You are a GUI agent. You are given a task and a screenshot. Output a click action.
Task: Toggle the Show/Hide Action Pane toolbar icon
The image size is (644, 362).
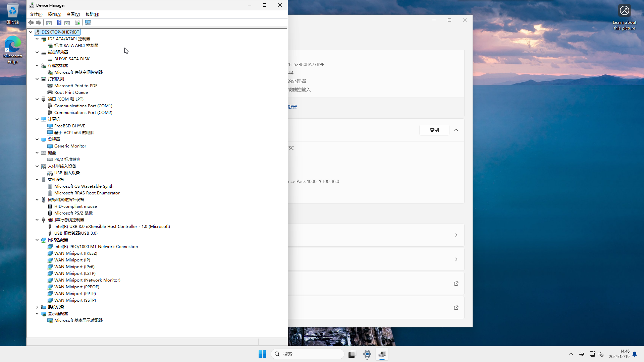pos(67,22)
